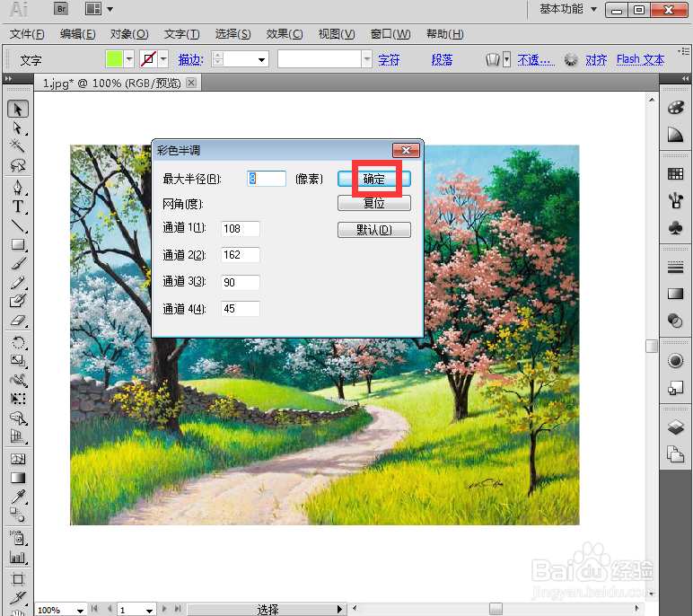Select the Pencil tool
This screenshot has width=693, height=616.
(18, 283)
